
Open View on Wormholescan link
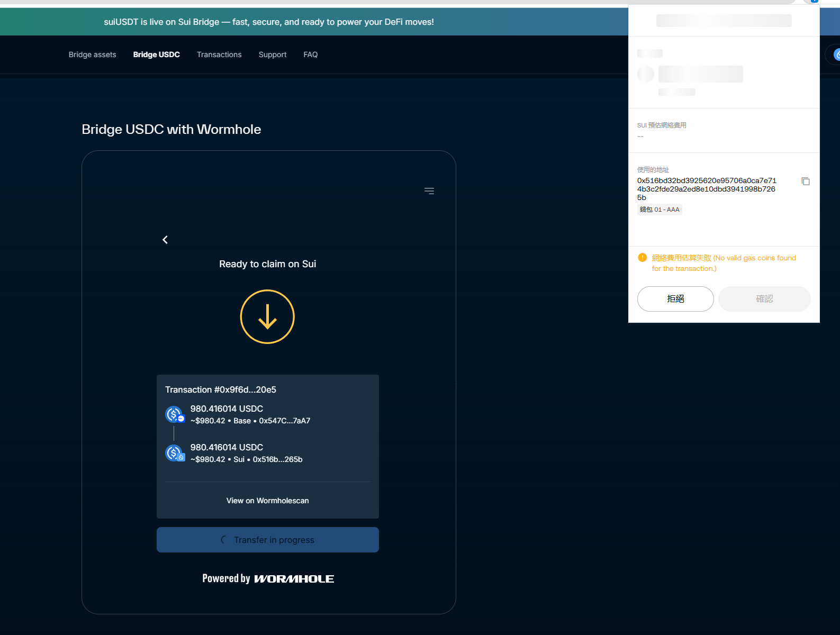click(x=267, y=501)
